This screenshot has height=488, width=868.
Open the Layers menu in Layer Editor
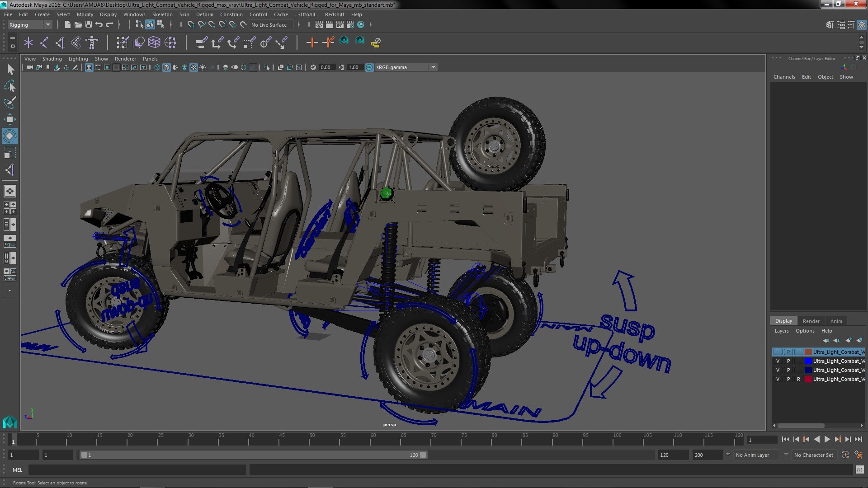(781, 331)
